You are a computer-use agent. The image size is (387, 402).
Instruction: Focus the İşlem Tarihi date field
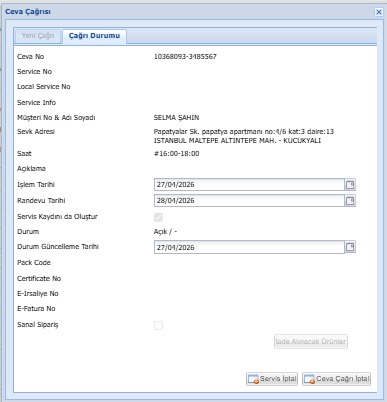pyautogui.click(x=249, y=185)
